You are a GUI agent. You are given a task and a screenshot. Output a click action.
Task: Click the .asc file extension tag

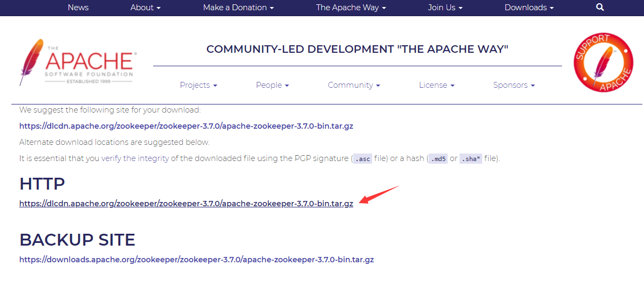362,159
